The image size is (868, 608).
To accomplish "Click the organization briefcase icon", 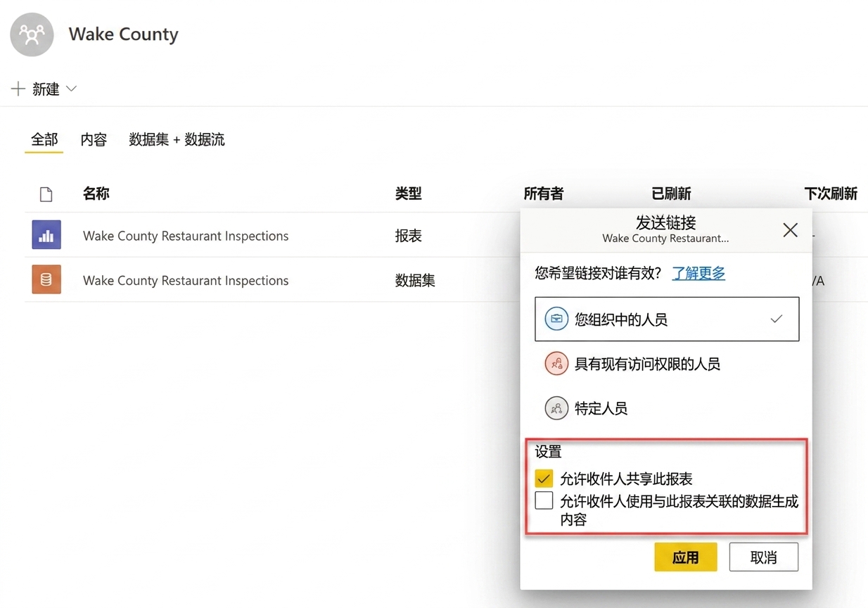I will 556,319.
